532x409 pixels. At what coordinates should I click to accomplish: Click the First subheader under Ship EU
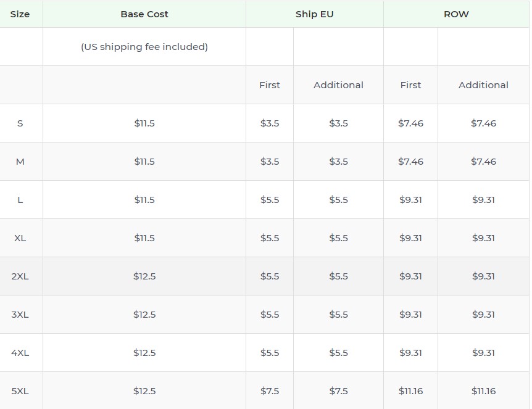click(270, 85)
